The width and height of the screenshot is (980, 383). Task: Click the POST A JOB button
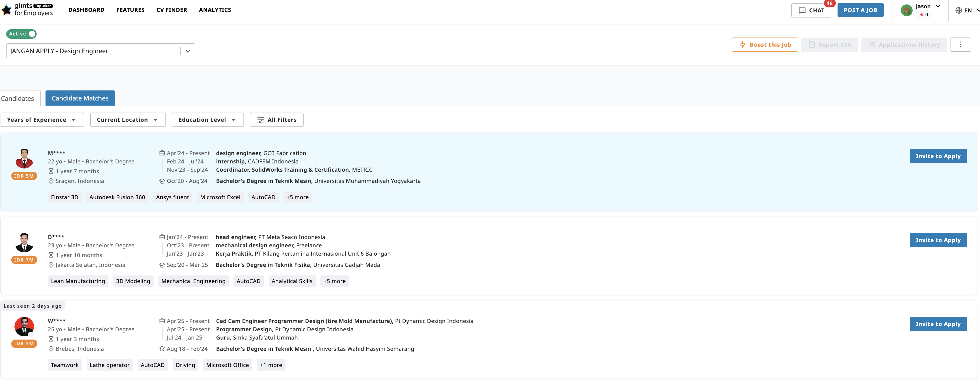[x=861, y=10]
